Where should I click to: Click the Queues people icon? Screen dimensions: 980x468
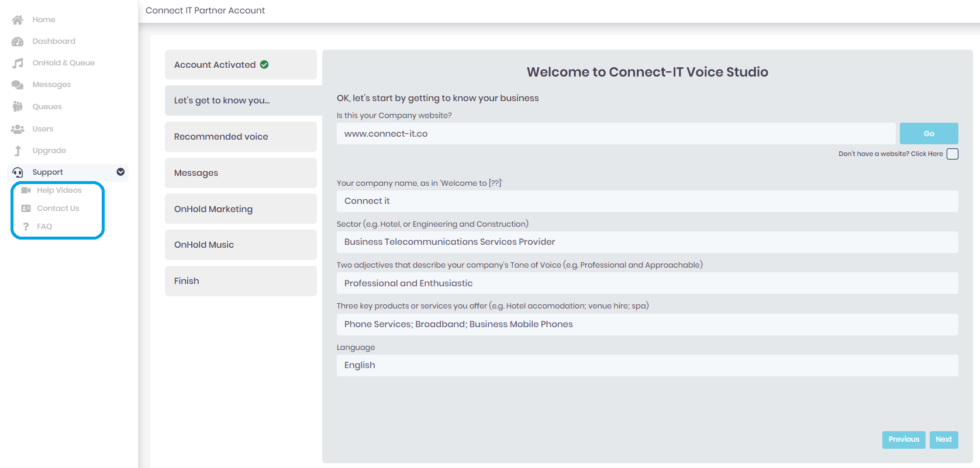[x=18, y=106]
